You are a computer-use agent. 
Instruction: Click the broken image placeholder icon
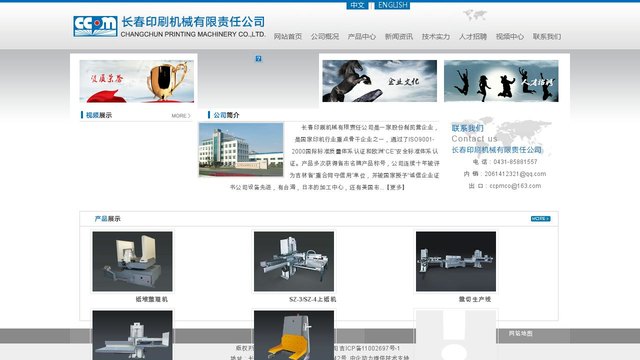[258, 59]
